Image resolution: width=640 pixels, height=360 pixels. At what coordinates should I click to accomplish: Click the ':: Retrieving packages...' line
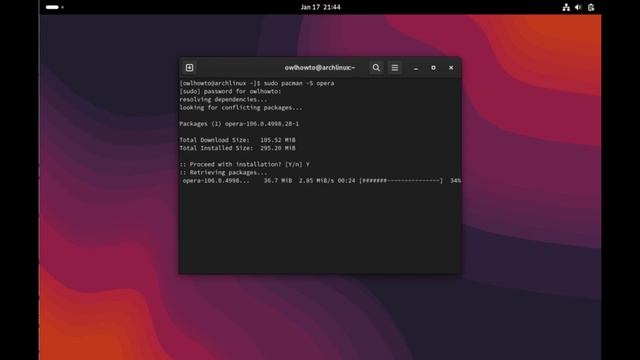click(x=223, y=173)
